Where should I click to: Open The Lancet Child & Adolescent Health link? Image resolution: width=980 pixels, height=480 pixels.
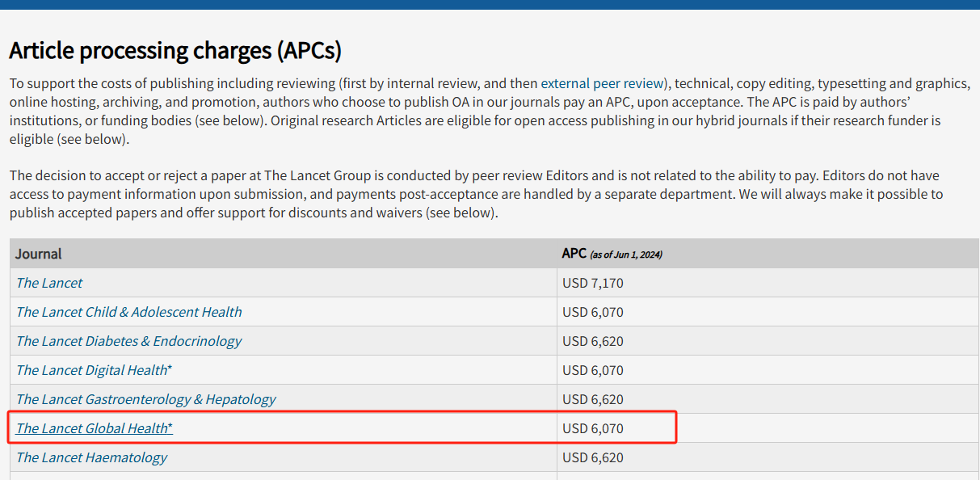pyautogui.click(x=129, y=312)
